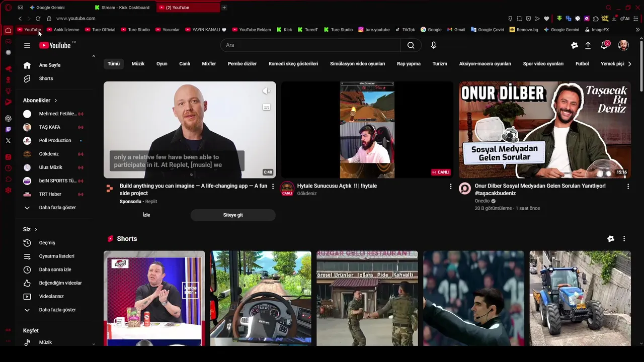
Task: Open options menu for Hytale stream video
Action: 451,187
